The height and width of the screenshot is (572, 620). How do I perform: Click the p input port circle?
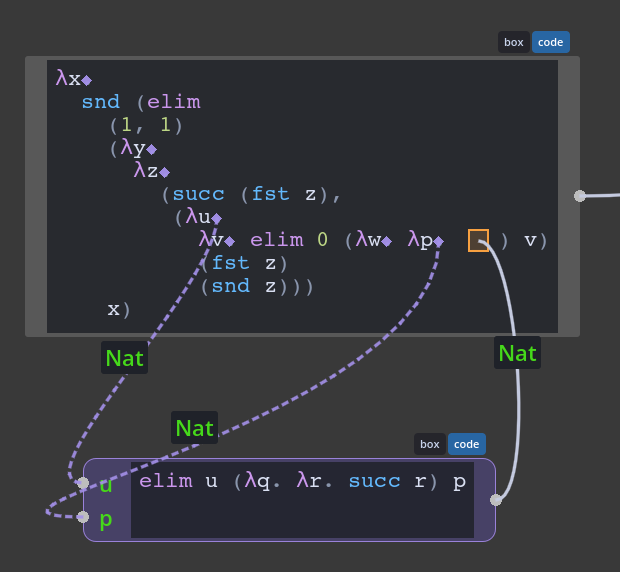point(83,517)
